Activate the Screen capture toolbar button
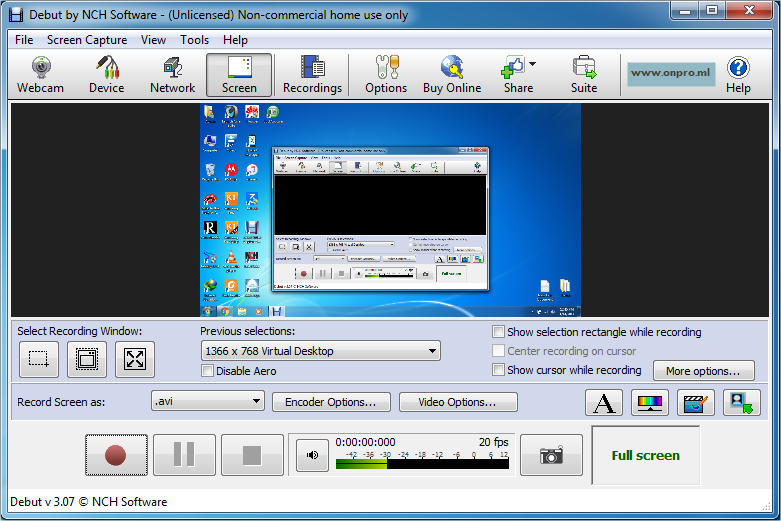Viewport: 781px width, 521px height. 239,75
